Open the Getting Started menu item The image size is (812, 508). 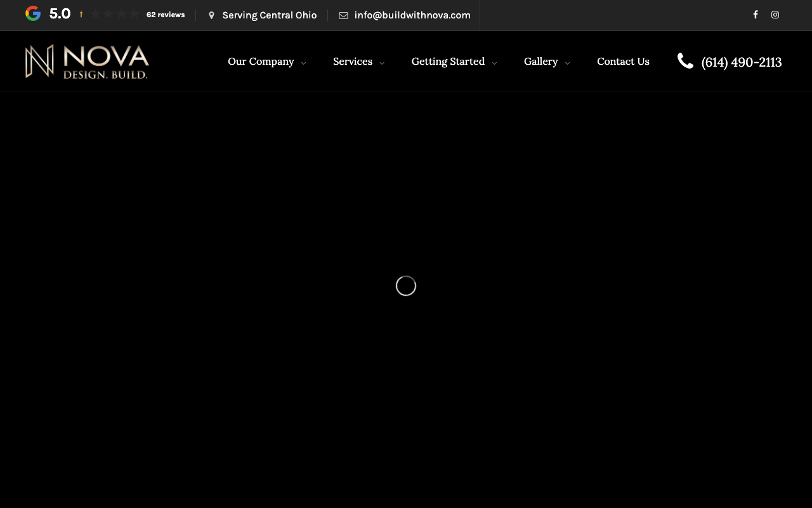tap(448, 62)
